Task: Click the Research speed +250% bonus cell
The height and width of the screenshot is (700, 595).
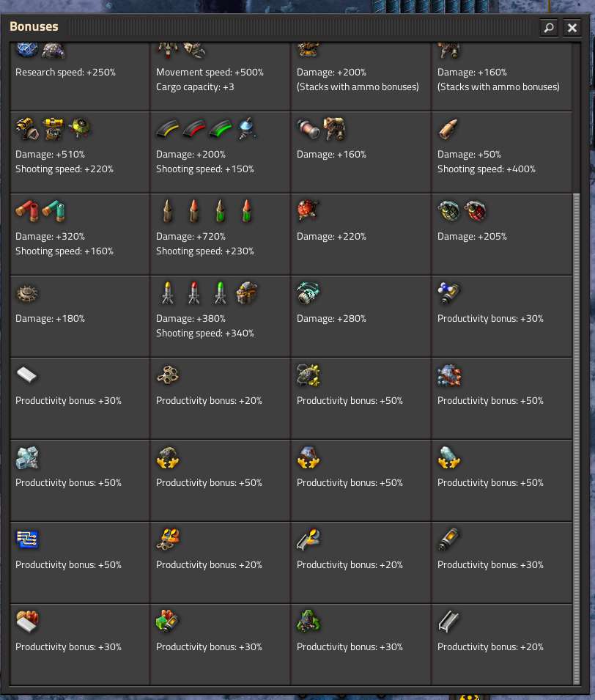Action: [80, 76]
